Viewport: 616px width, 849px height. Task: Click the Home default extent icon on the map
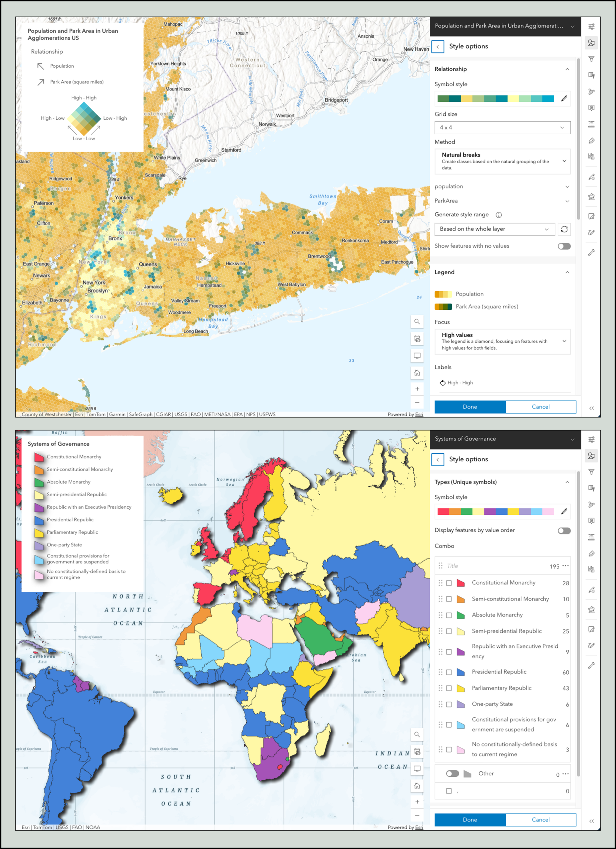coord(417,372)
